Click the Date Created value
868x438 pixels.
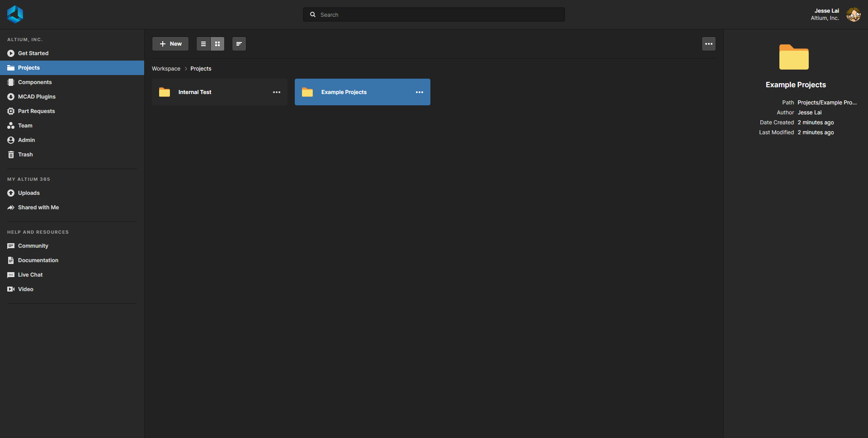(816, 122)
